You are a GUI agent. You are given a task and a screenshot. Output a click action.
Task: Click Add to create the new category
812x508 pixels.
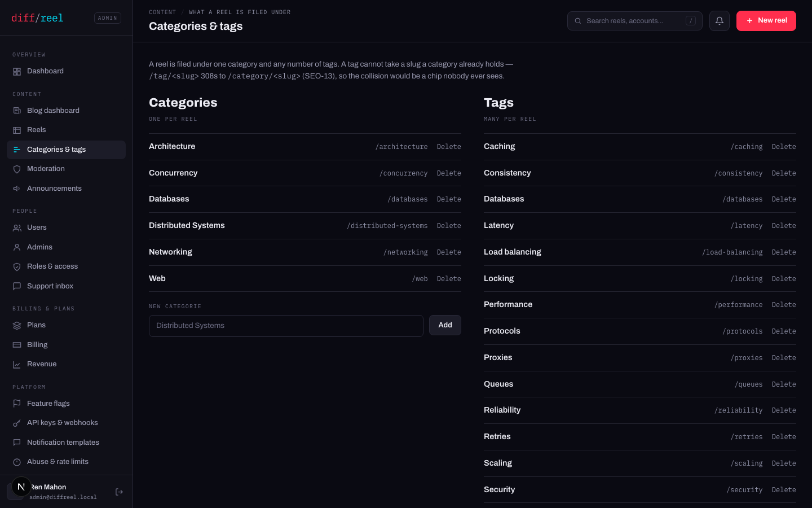(445, 325)
